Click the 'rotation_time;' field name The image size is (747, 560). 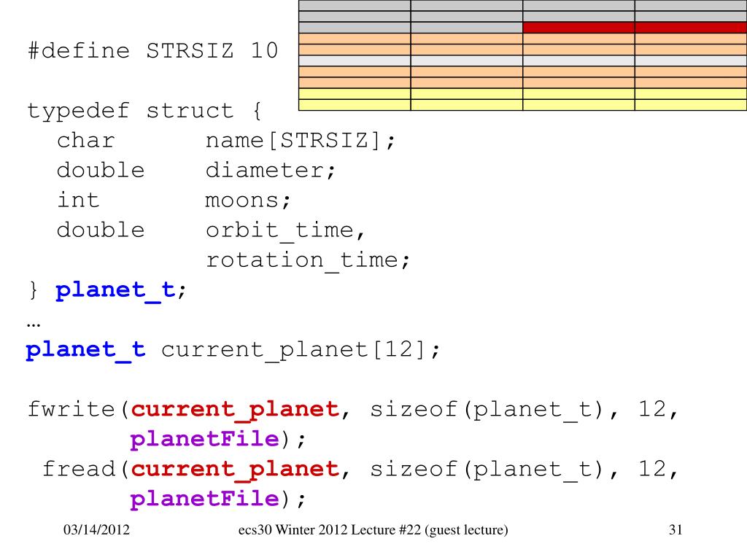pyautogui.click(x=308, y=261)
